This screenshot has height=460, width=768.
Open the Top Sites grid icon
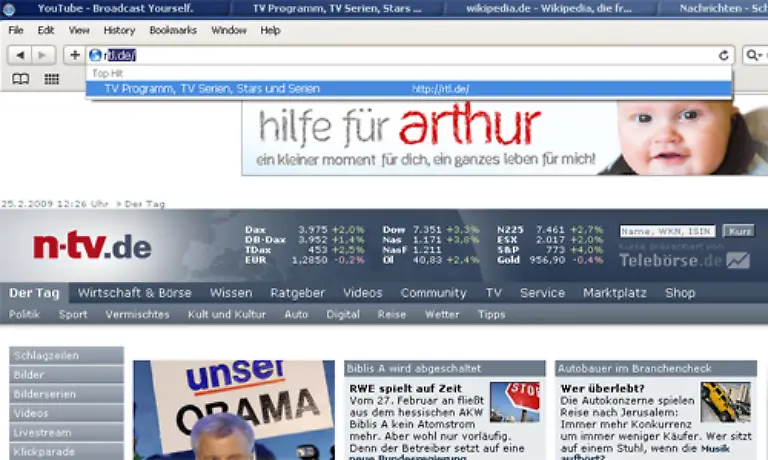click(51, 79)
